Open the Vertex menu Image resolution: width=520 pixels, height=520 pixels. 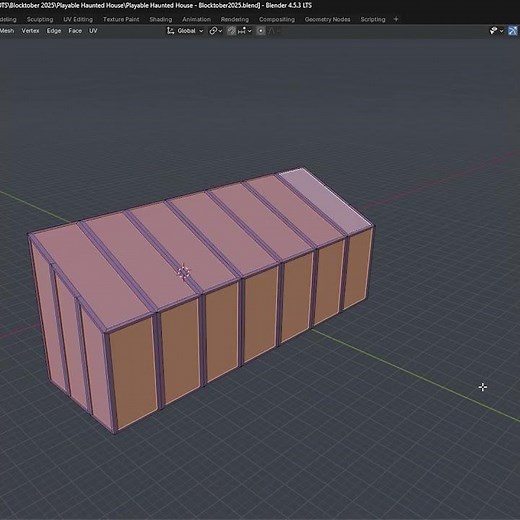(30, 31)
